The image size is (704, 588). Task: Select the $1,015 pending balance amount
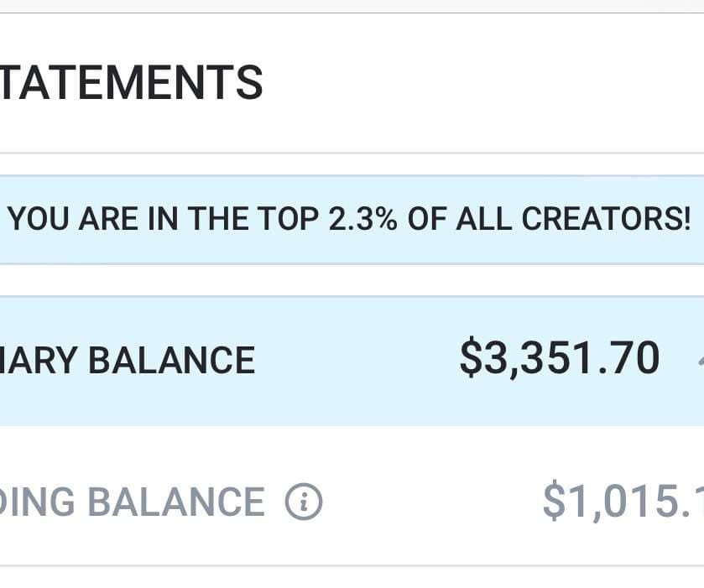click(x=623, y=500)
